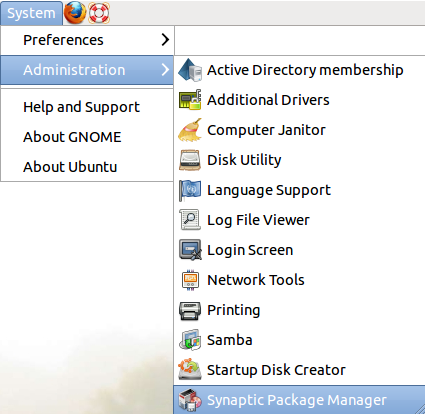Screen dimensions: 425x414
Task: Select the Preferences menu entry
Action: coord(87,40)
